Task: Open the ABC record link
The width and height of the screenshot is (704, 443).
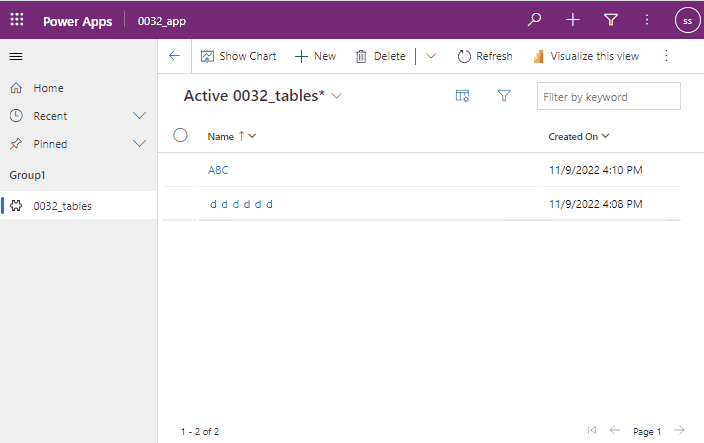Action: point(218,170)
